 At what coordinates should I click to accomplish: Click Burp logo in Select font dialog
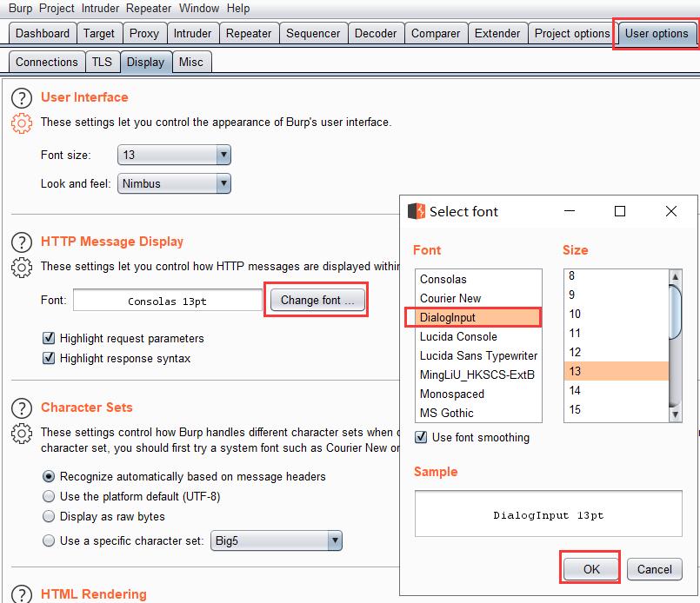click(x=417, y=211)
